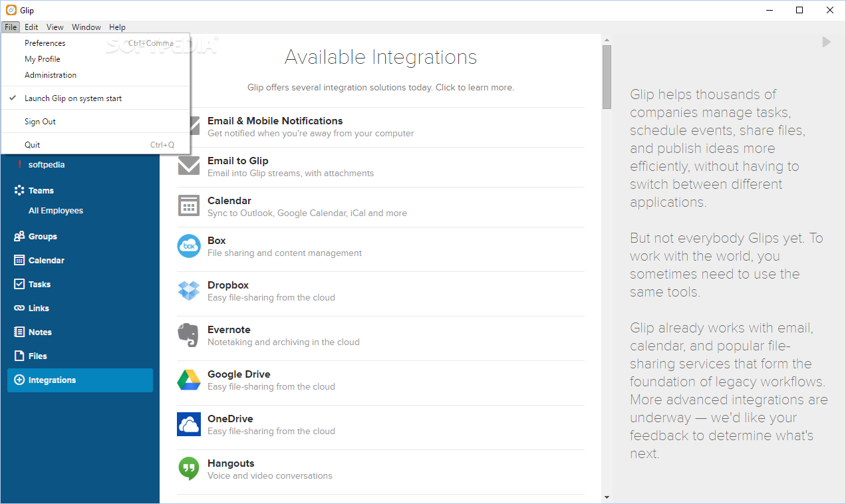Screen dimensions: 846x504
Task: Open the Dropbox integration title
Action: pyautogui.click(x=228, y=285)
